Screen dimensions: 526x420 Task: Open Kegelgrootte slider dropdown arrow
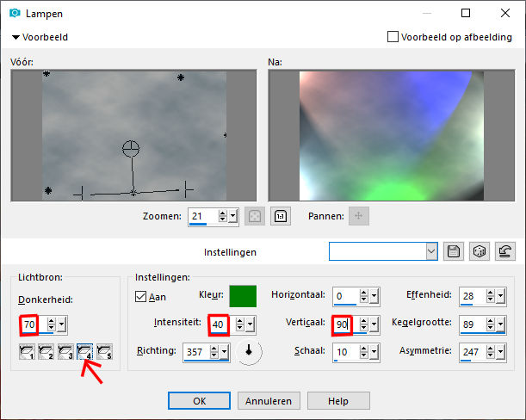tap(500, 324)
